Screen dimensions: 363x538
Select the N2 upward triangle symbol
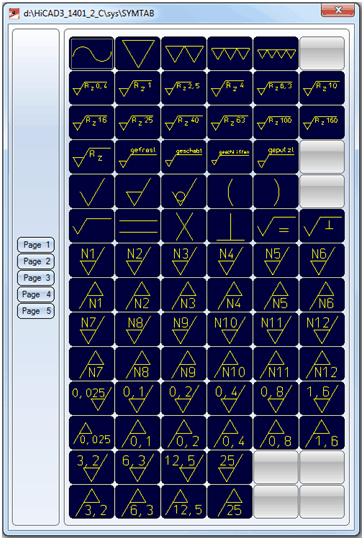(138, 295)
